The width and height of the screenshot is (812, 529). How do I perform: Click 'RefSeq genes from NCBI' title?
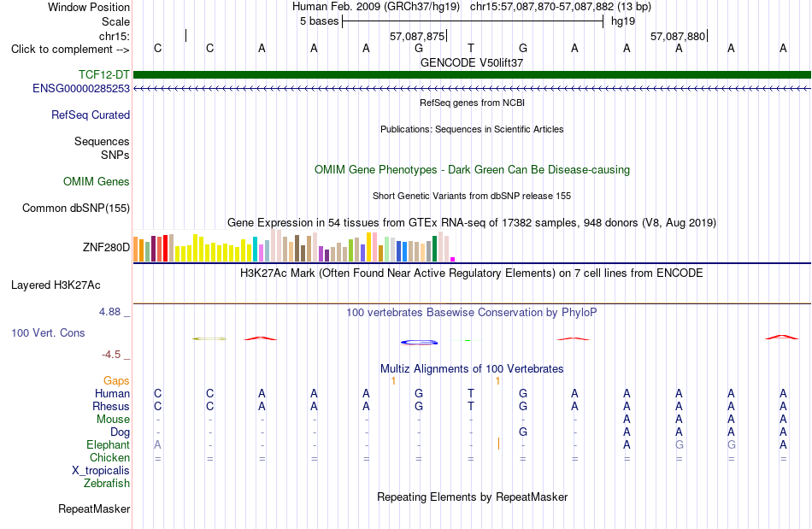coord(472,103)
